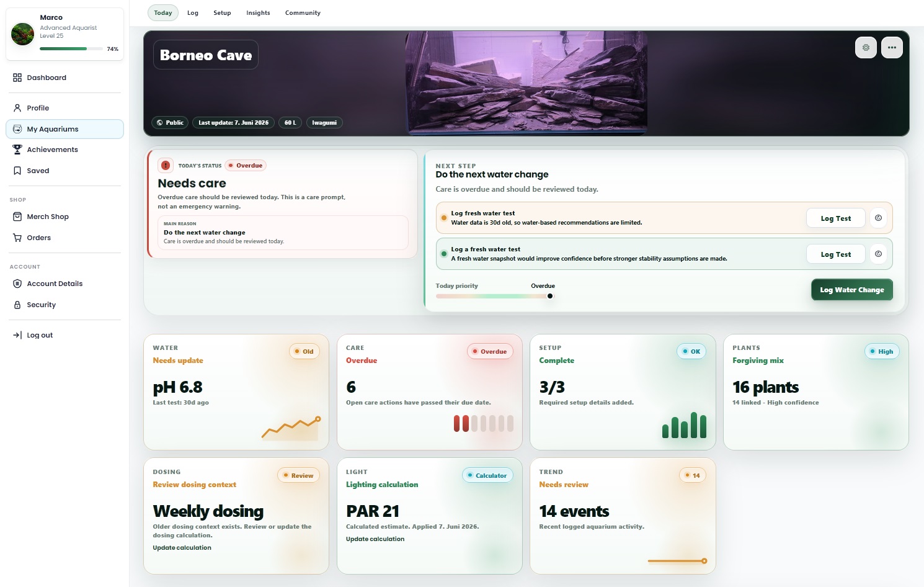
Task: Click 'Last update: 7. Juni 2026' badge
Action: coord(233,123)
